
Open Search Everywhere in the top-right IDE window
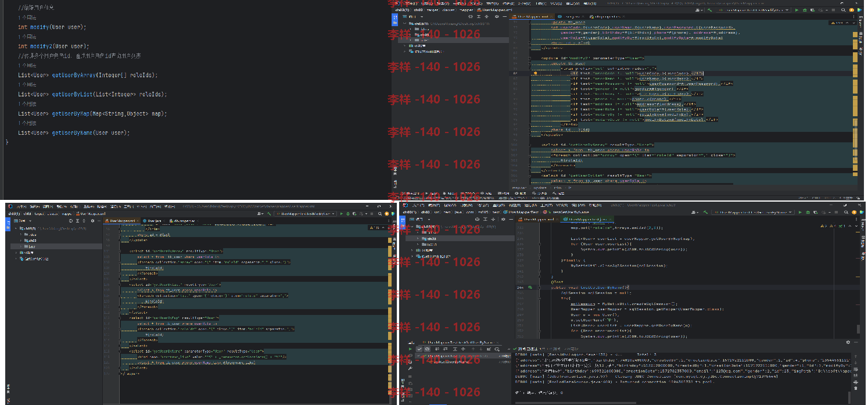coord(843,10)
